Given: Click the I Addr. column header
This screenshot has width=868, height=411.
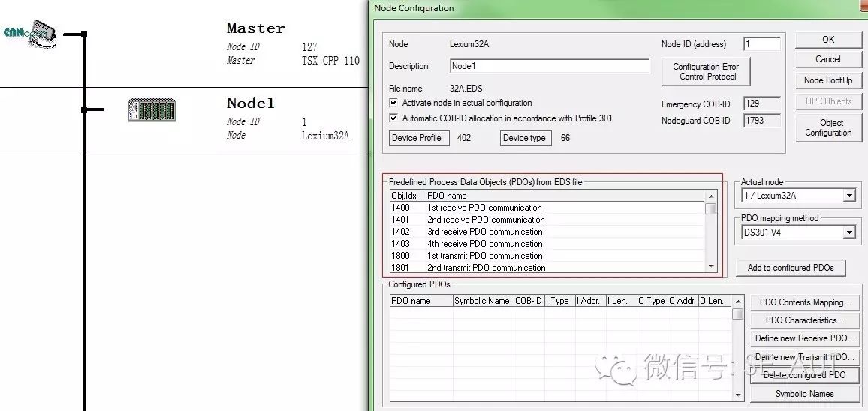Looking at the screenshot, I should pos(591,301).
